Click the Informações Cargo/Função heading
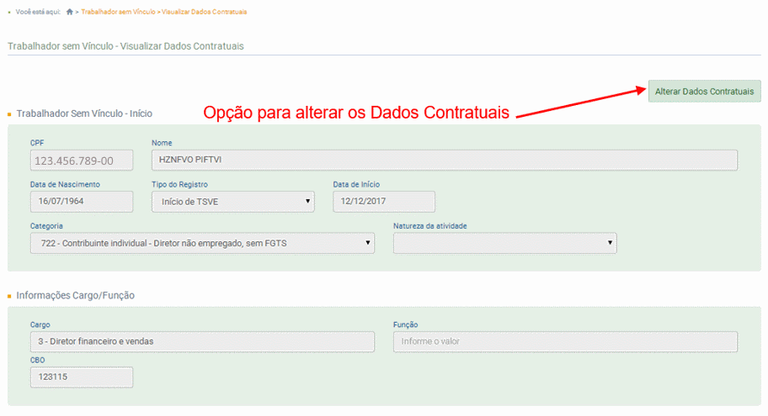Screen dimensions: 768x416 pos(75,295)
